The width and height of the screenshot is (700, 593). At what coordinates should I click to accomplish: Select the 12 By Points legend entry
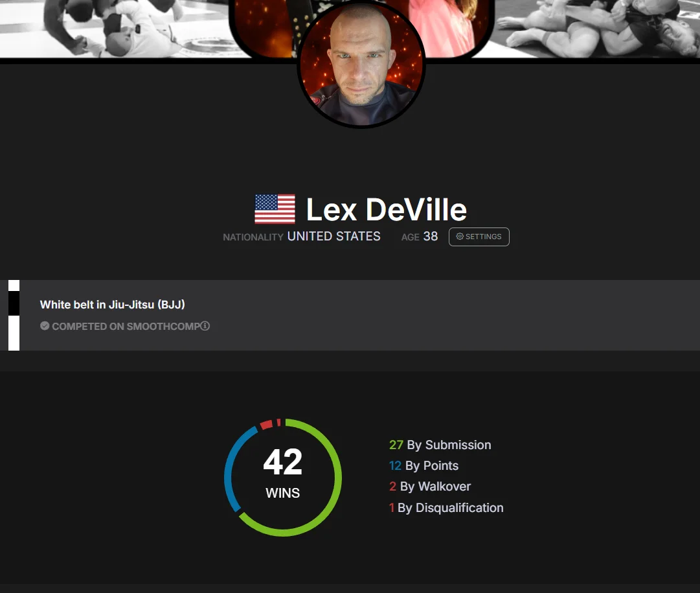coord(423,465)
